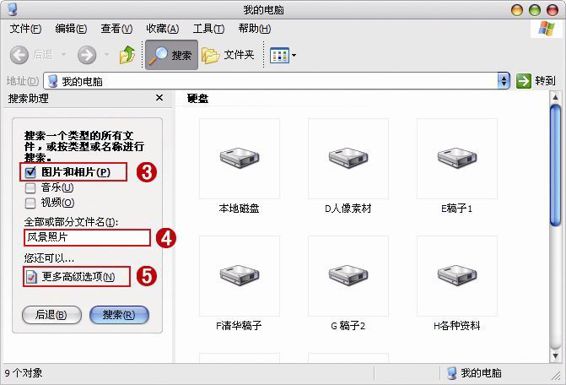Open the 收藏(A) menu
Screen dimensions: 566x385
tap(162, 29)
